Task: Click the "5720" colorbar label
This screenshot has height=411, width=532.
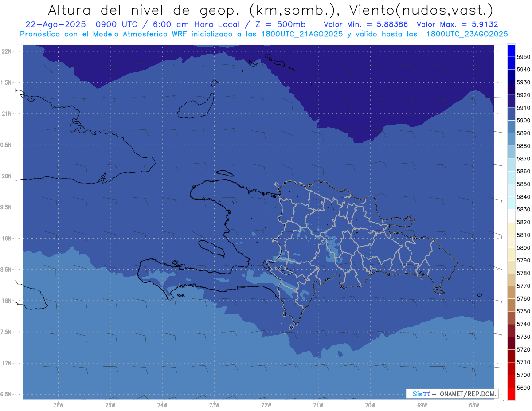Action: point(523,350)
